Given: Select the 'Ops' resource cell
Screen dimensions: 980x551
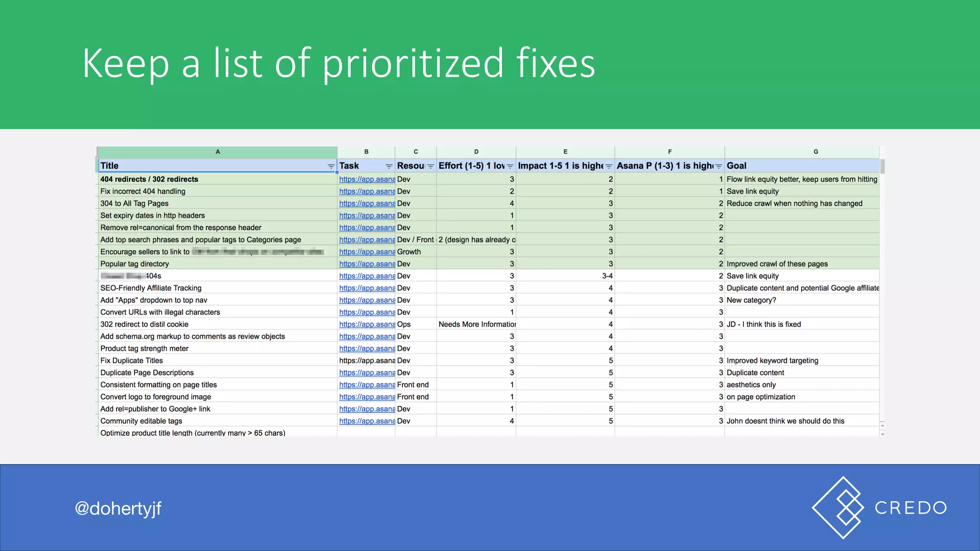Looking at the screenshot, I should pos(416,324).
